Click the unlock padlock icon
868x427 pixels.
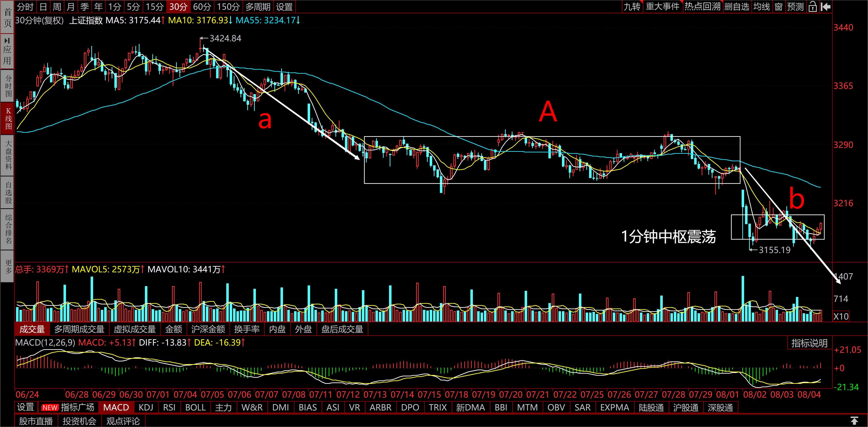click(x=812, y=6)
